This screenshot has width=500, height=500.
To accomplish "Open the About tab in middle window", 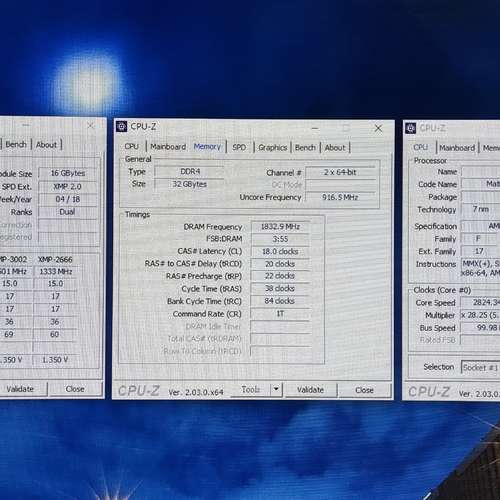I will (x=335, y=148).
